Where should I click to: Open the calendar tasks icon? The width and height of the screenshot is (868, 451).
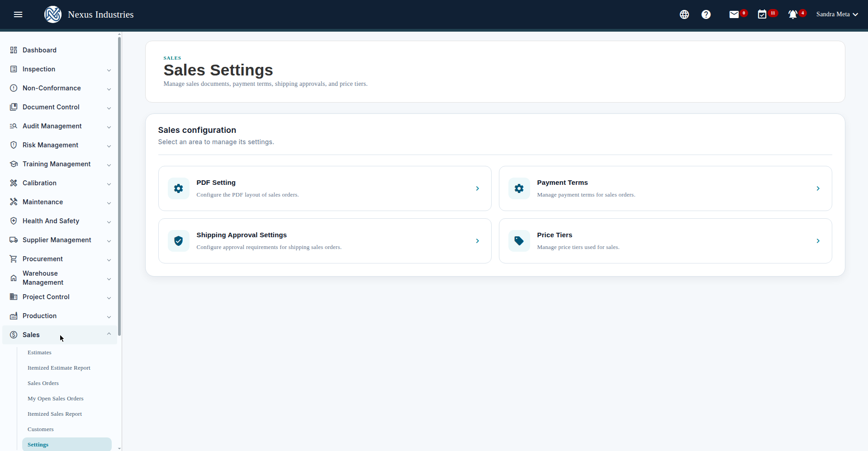coord(762,14)
